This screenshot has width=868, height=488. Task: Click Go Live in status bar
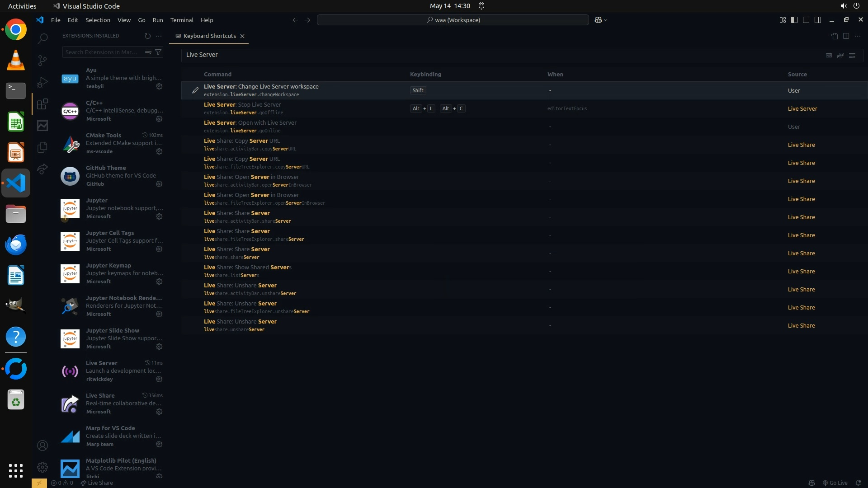835,483
